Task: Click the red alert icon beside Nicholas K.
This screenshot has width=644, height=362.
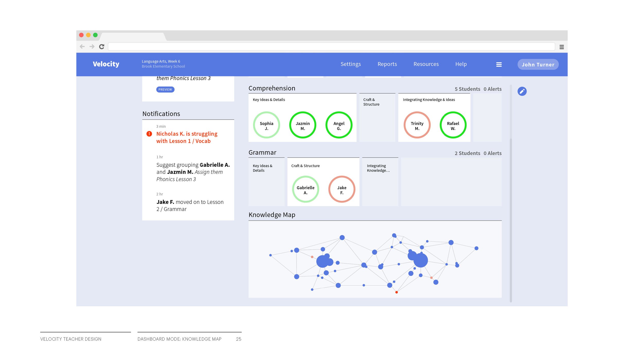Action: point(149,134)
